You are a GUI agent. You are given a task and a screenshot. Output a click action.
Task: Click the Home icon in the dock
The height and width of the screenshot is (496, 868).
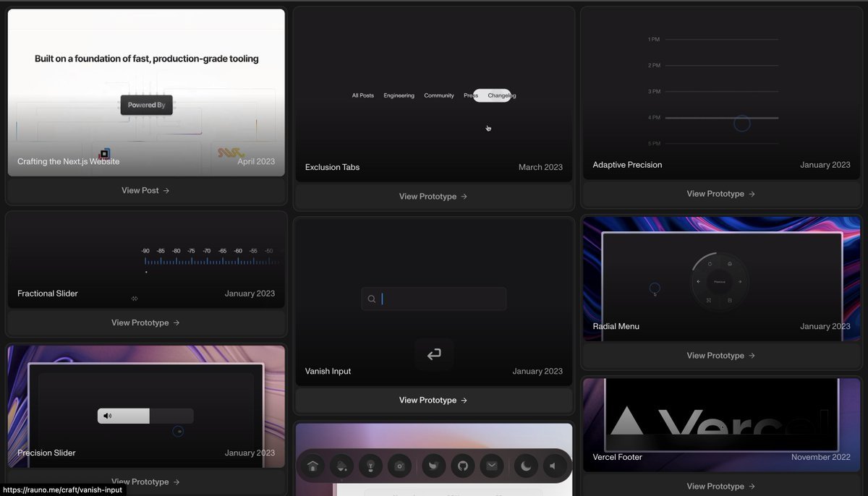[313, 466]
